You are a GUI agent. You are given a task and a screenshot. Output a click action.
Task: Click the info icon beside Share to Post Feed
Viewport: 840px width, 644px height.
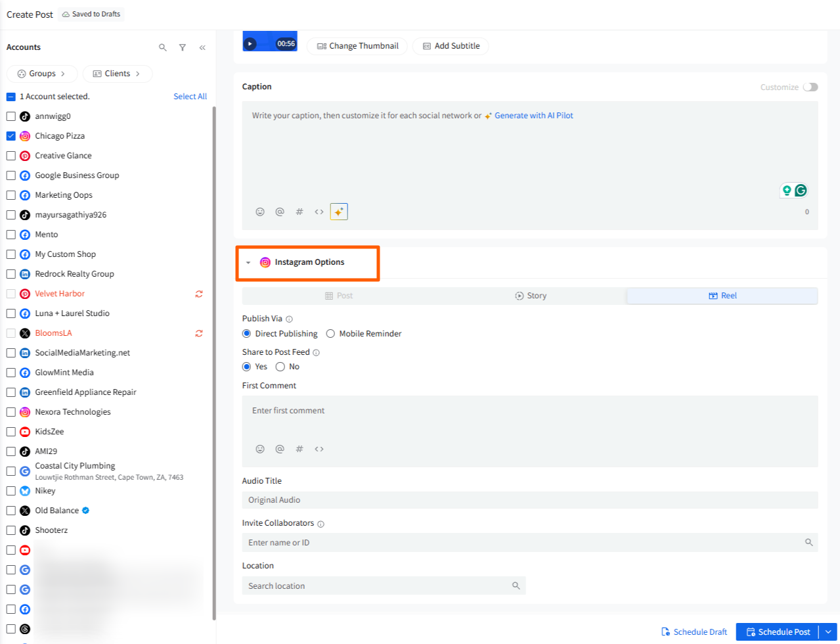pyautogui.click(x=317, y=352)
